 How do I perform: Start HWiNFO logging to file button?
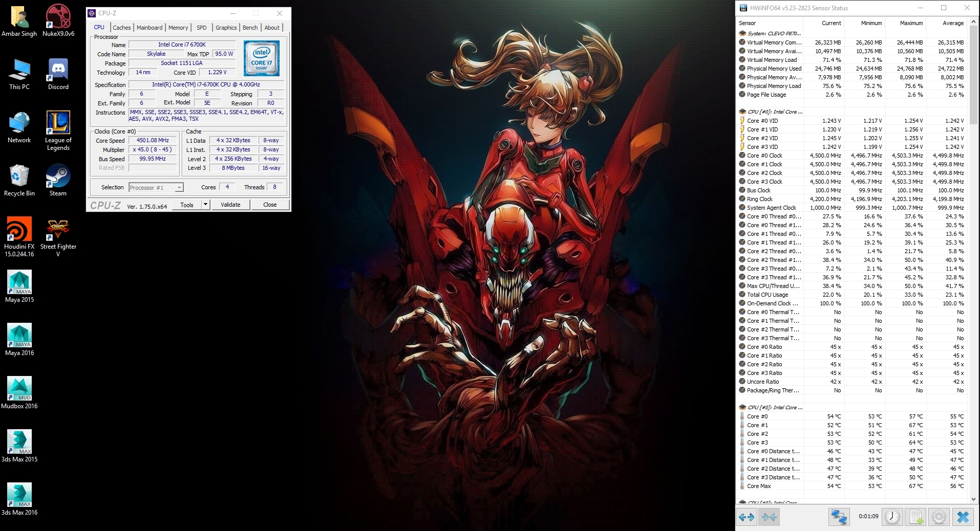[916, 517]
